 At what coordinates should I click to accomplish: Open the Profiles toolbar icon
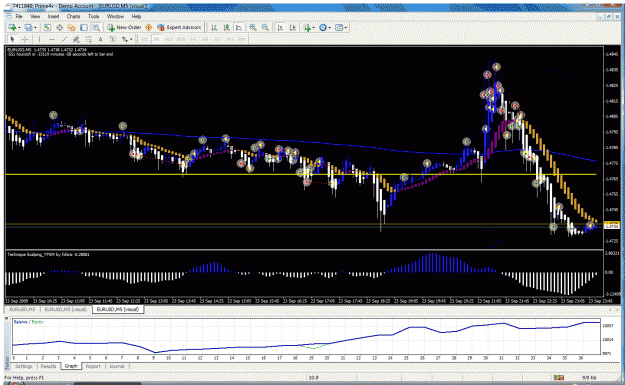click(28, 28)
